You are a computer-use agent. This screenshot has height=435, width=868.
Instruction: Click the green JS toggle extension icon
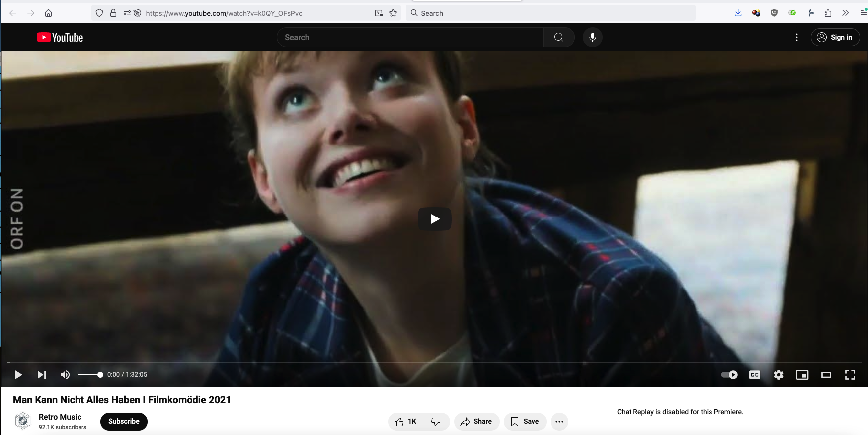point(792,13)
